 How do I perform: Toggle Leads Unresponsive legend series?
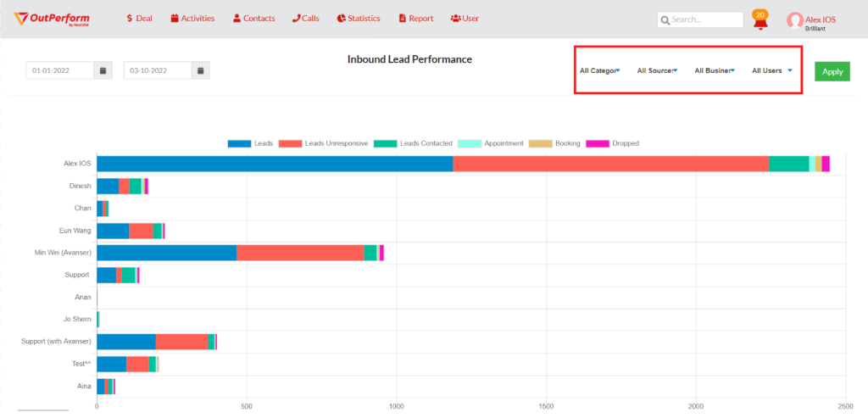[x=325, y=143]
